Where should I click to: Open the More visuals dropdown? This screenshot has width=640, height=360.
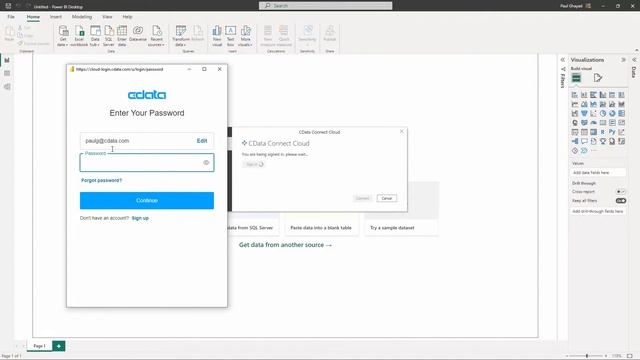point(245,36)
